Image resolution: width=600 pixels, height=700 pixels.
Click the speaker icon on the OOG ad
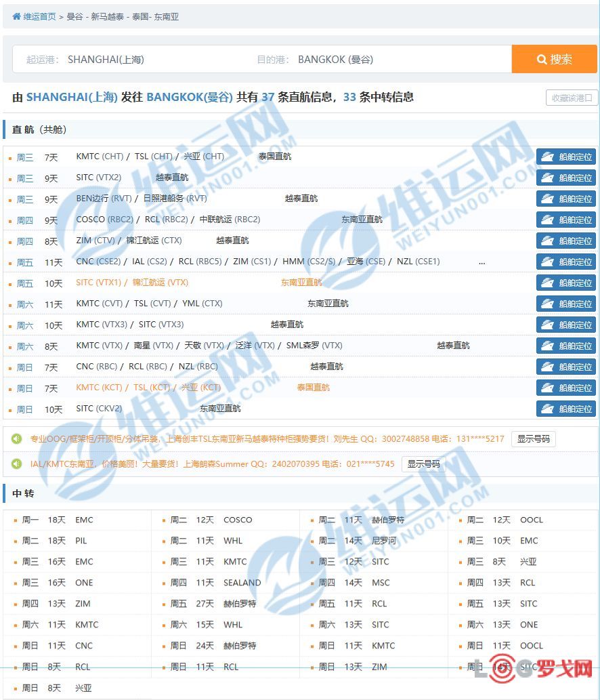(x=17, y=439)
